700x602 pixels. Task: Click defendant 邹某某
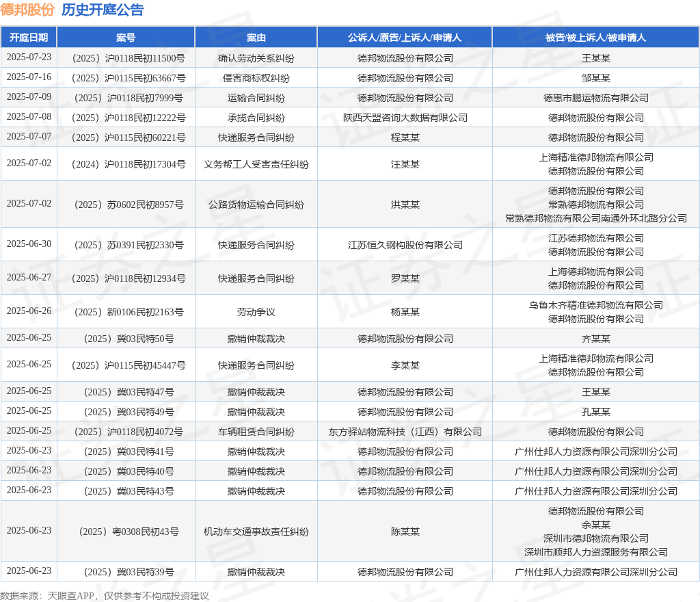[x=596, y=78]
